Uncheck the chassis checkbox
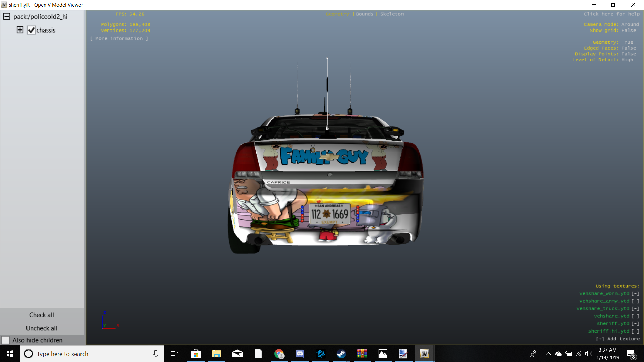The height and width of the screenshot is (362, 644). [x=31, y=30]
